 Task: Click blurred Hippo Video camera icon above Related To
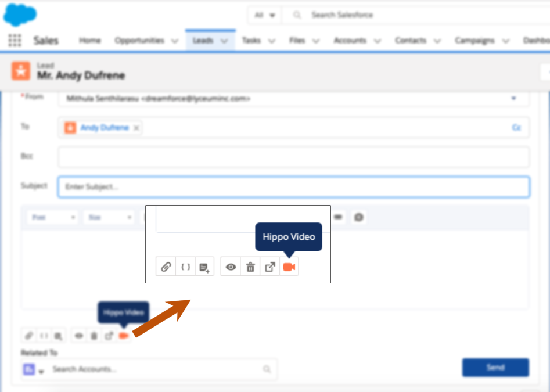[124, 336]
